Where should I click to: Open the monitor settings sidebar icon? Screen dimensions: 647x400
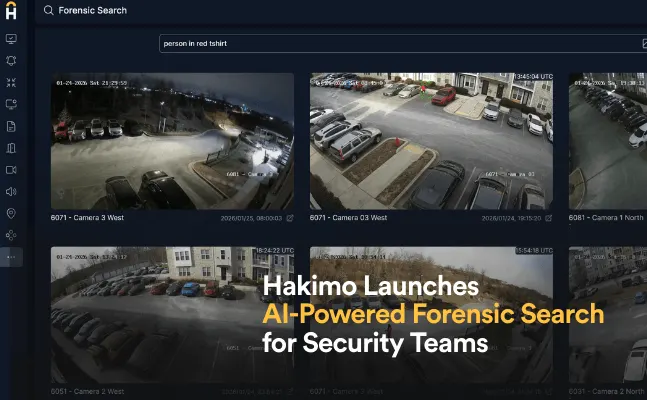11,104
